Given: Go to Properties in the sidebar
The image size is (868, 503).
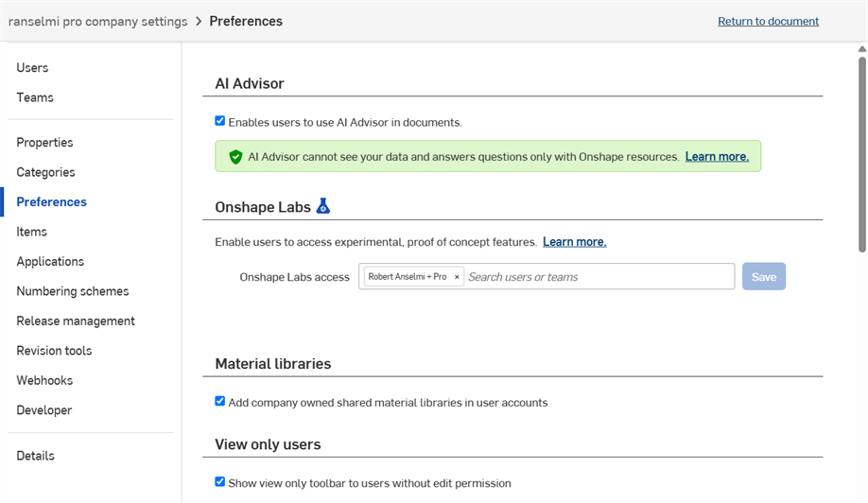Looking at the screenshot, I should (44, 142).
